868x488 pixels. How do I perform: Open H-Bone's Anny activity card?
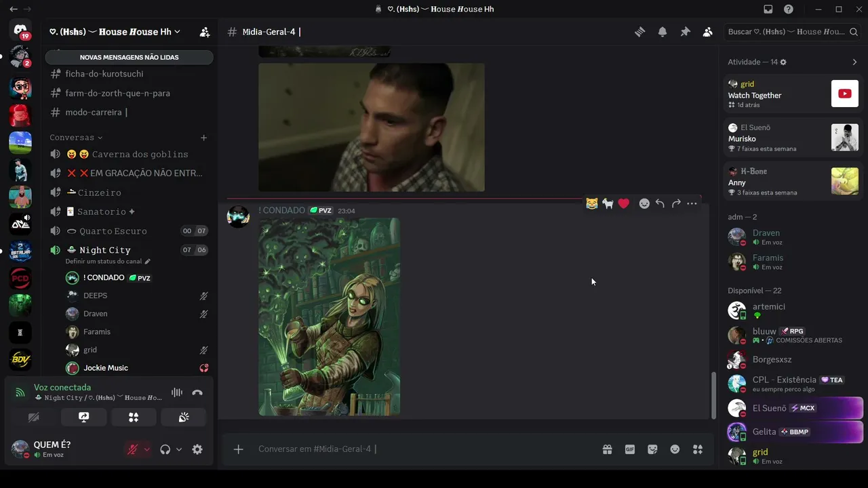tap(791, 182)
